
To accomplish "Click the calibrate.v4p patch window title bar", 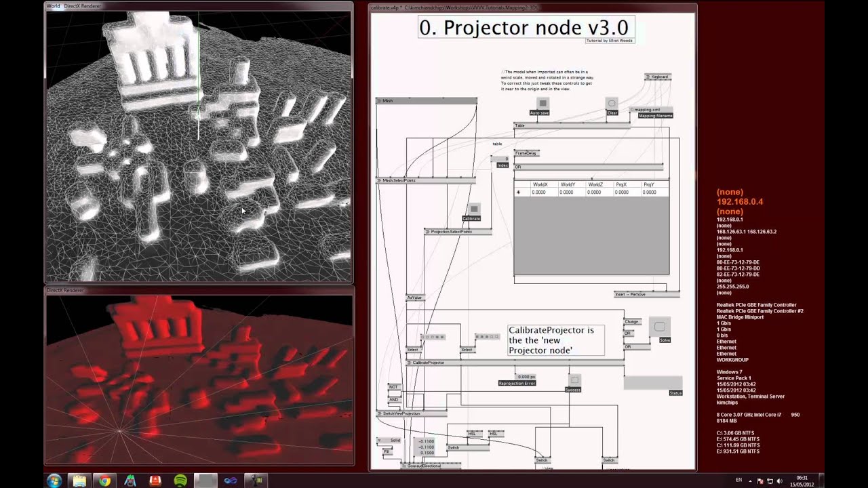I will coord(532,7).
